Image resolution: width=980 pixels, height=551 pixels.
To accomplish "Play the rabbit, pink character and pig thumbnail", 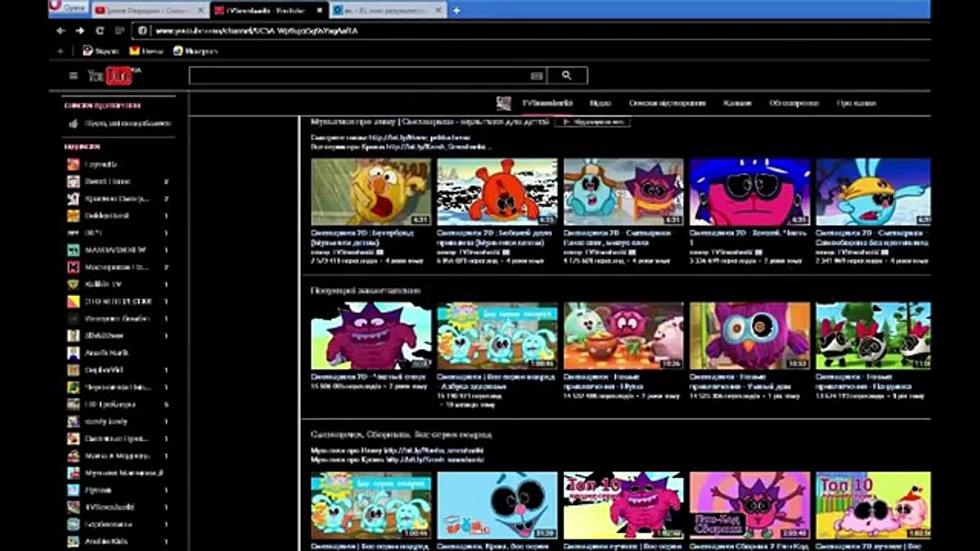I will [623, 336].
